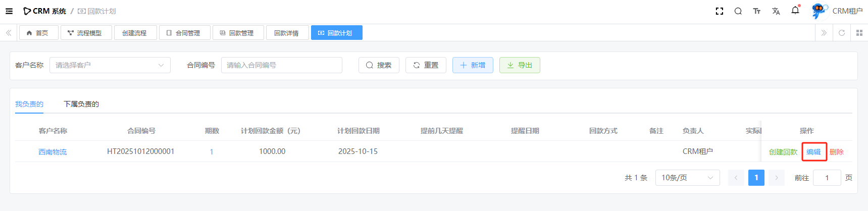868x211 pixels.
Task: Click the hamburger menu collapse icon
Action: click(x=9, y=11)
